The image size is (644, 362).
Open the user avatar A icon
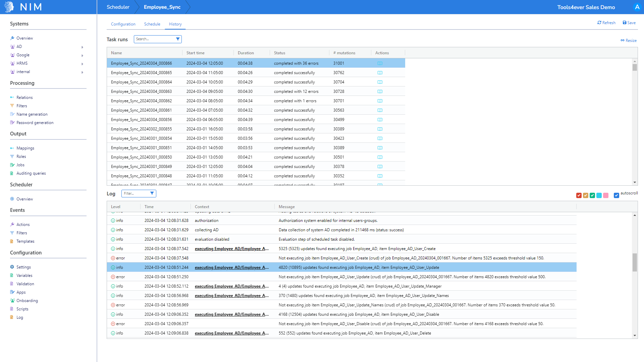637,7
